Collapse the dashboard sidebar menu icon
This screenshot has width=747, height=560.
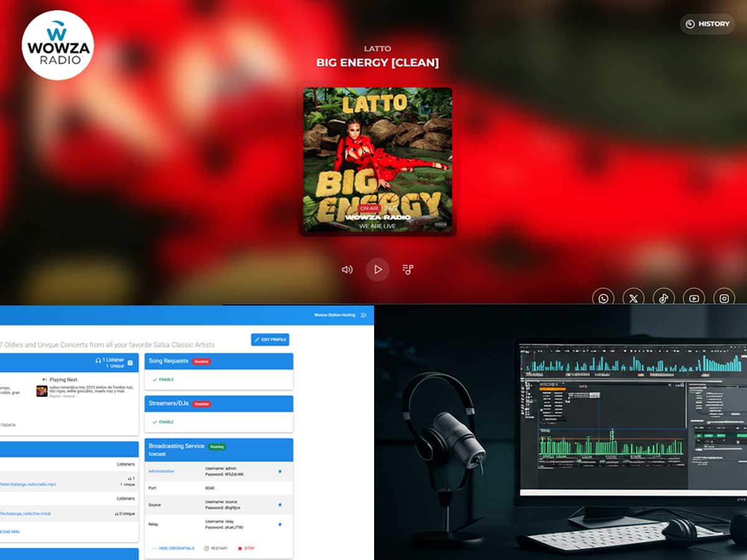364,315
